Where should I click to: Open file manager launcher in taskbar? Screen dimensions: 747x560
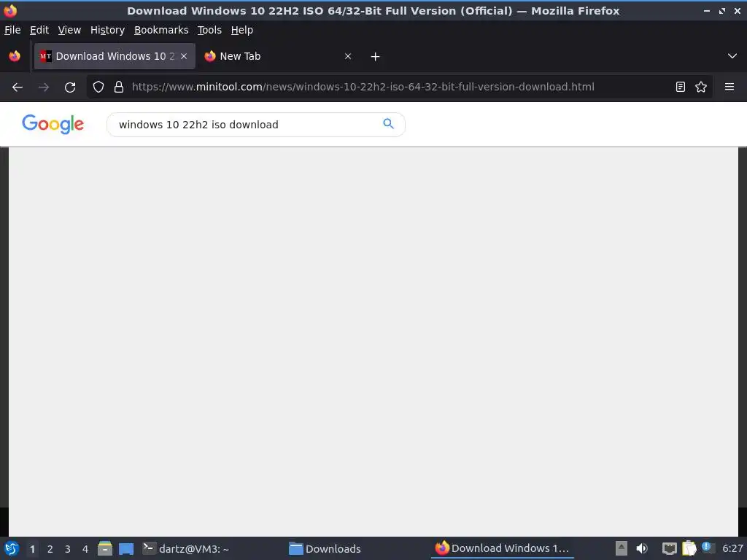tap(105, 548)
